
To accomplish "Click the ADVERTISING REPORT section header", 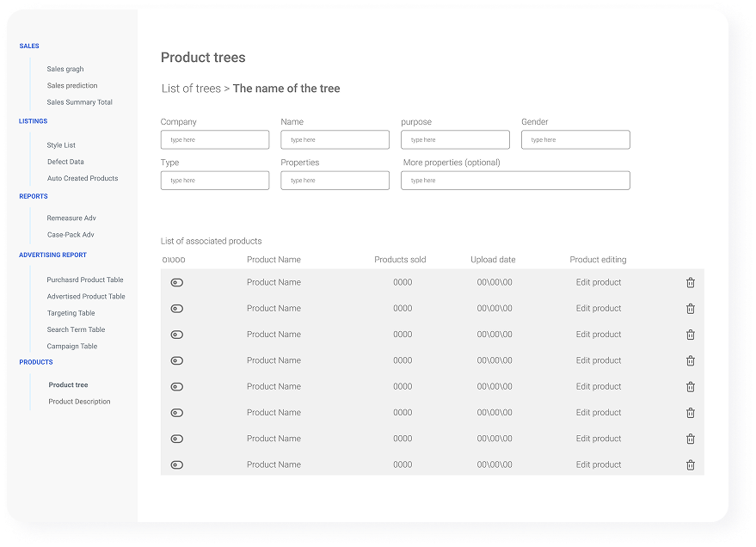I will click(x=52, y=255).
